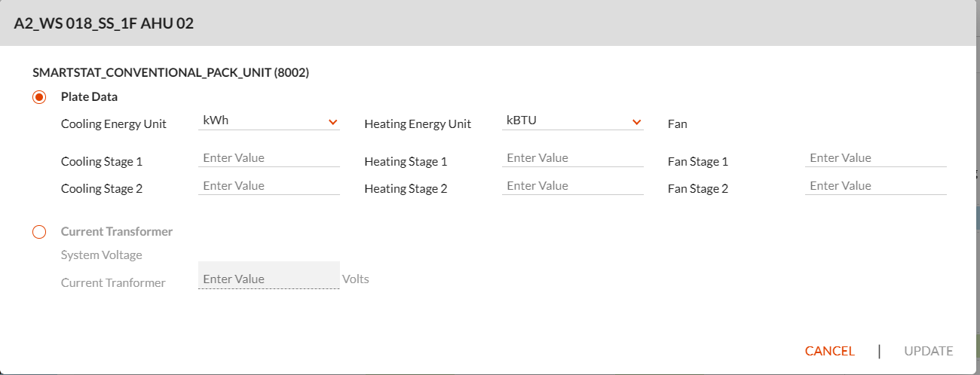Click the UPDATE button
The image size is (980, 375).
[x=929, y=351]
